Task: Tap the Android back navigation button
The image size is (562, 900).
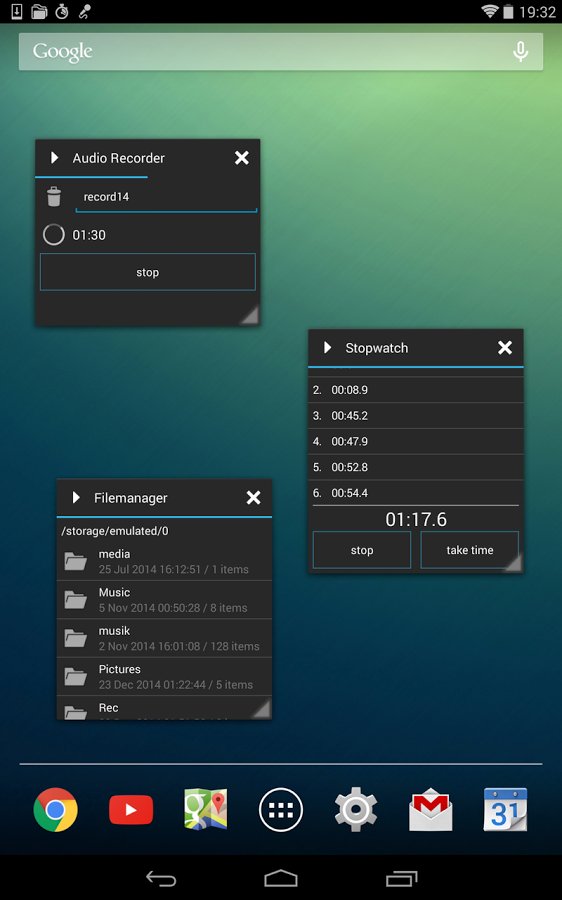Action: pyautogui.click(x=161, y=878)
